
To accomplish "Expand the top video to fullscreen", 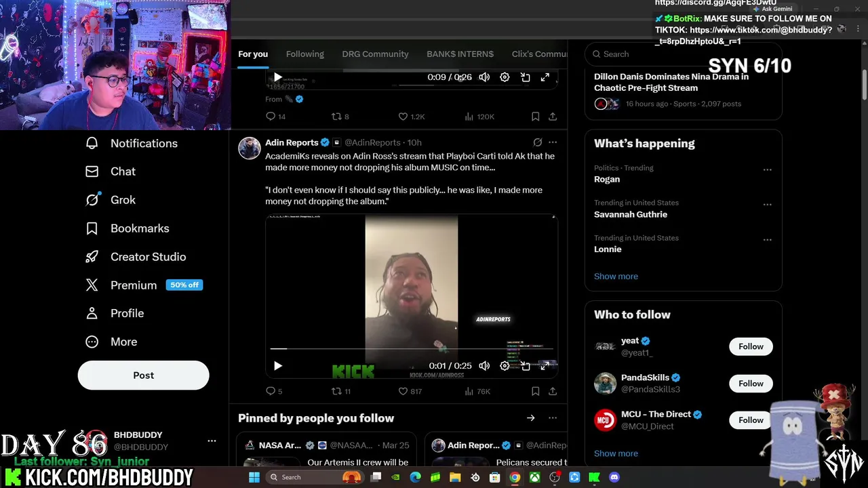I will click(x=545, y=77).
